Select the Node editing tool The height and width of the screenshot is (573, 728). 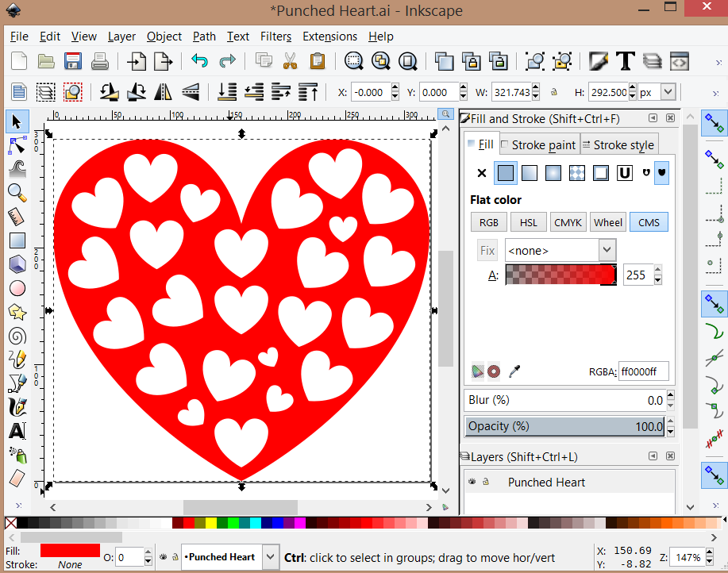coord(17,145)
